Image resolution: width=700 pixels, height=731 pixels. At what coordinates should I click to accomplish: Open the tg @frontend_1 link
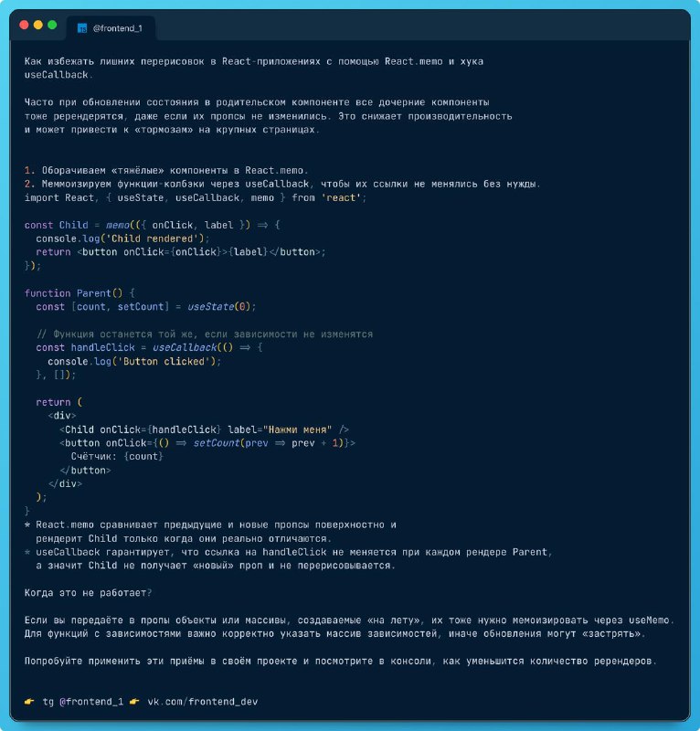83,702
